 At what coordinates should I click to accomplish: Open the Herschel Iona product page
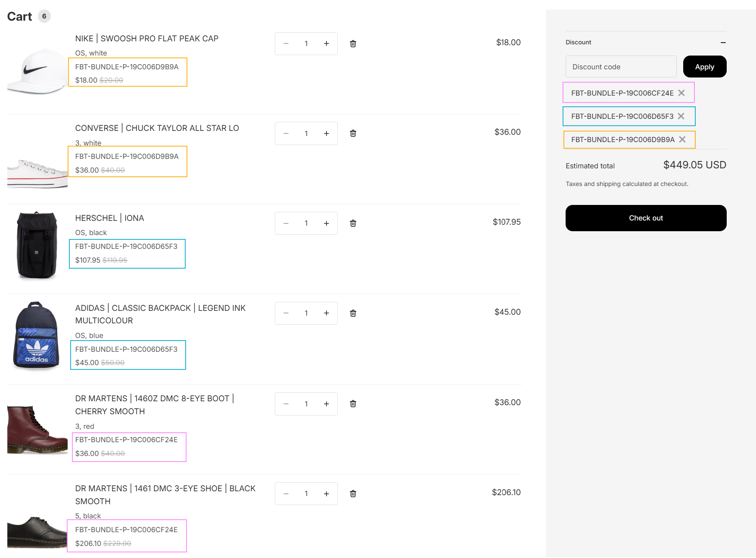click(x=110, y=218)
